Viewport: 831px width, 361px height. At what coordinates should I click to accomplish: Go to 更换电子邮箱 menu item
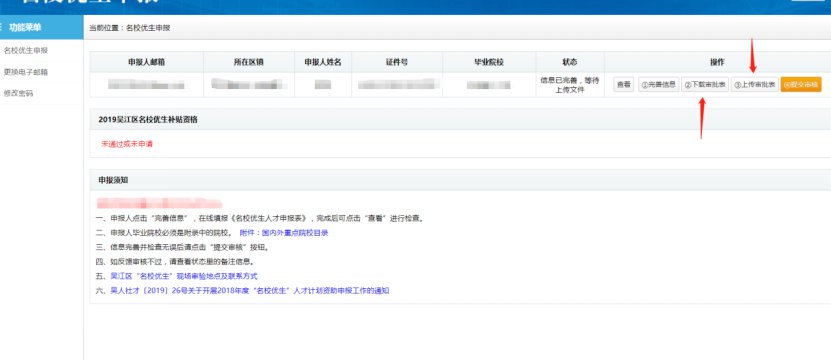(26, 72)
